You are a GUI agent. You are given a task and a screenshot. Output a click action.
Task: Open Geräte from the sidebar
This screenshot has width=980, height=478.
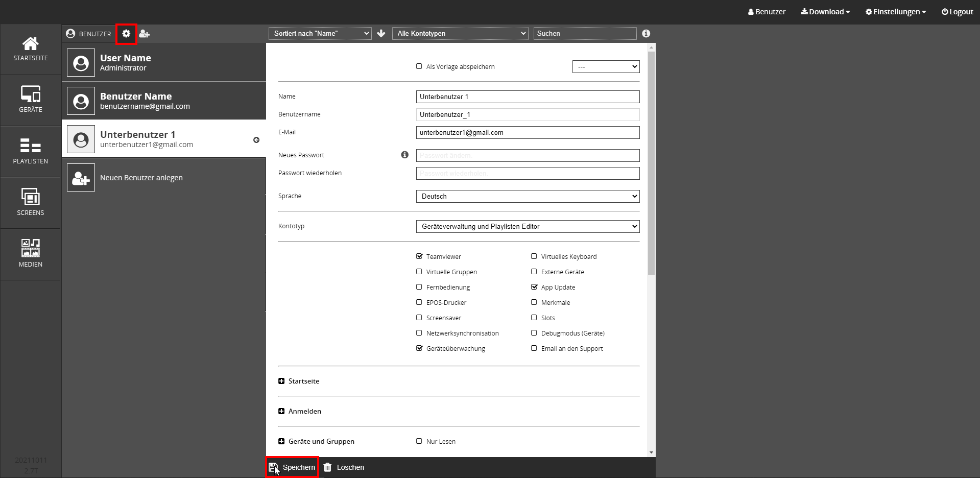[x=31, y=100]
